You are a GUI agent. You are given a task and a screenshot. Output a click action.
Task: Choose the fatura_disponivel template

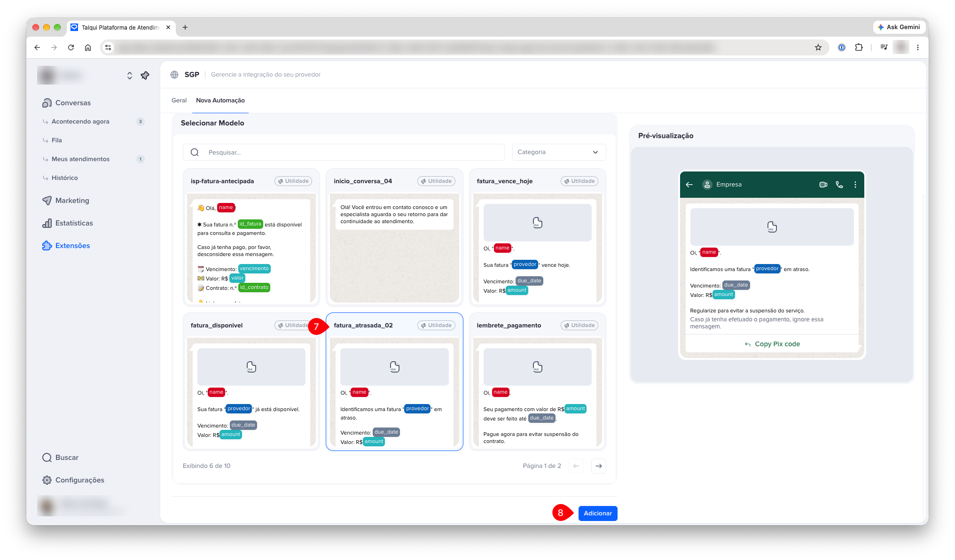coord(251,381)
